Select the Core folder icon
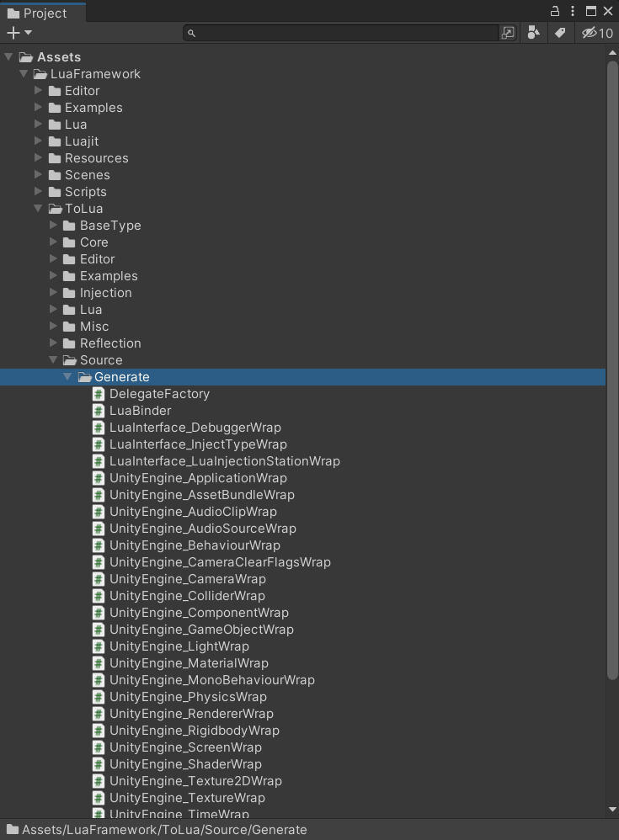The height and width of the screenshot is (840, 619). 69,242
